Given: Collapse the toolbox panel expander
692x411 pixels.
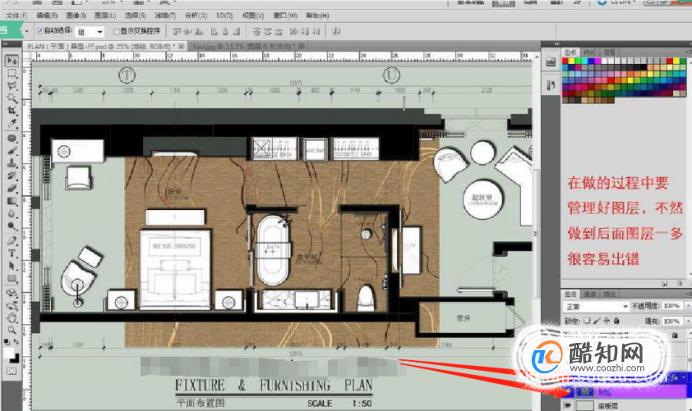Looking at the screenshot, I should click(6, 44).
